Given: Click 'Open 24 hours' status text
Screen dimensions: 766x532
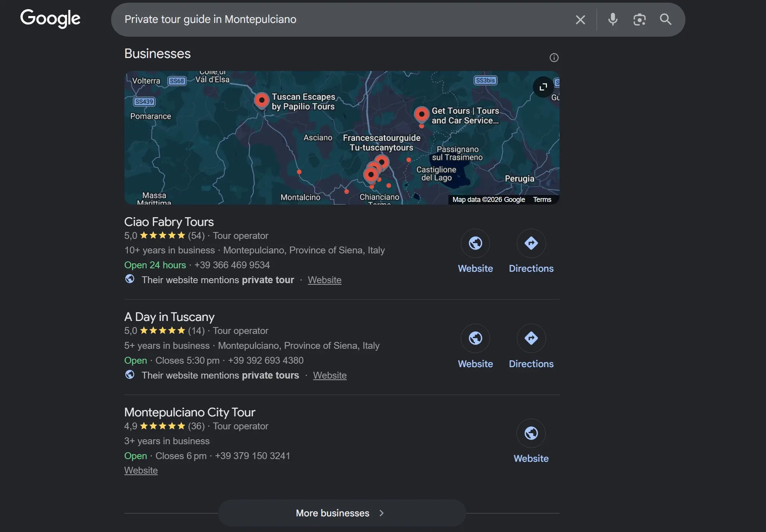Looking at the screenshot, I should (x=155, y=265).
